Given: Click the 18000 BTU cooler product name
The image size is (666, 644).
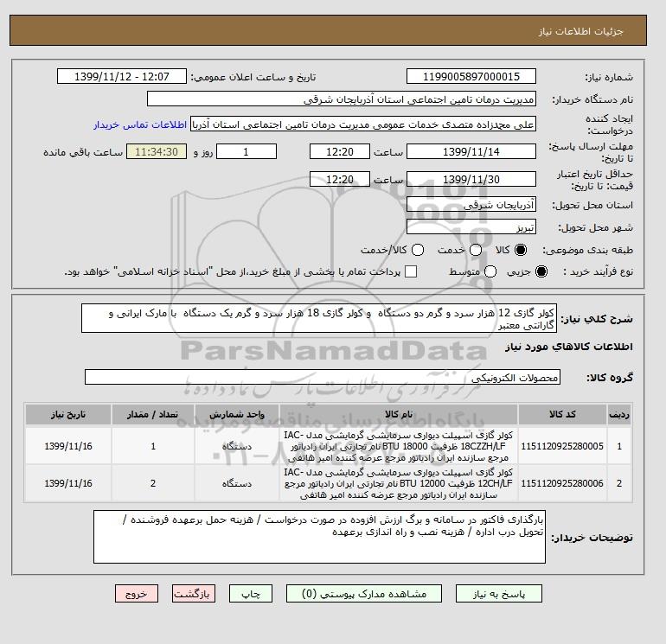Looking at the screenshot, I should [399, 446].
